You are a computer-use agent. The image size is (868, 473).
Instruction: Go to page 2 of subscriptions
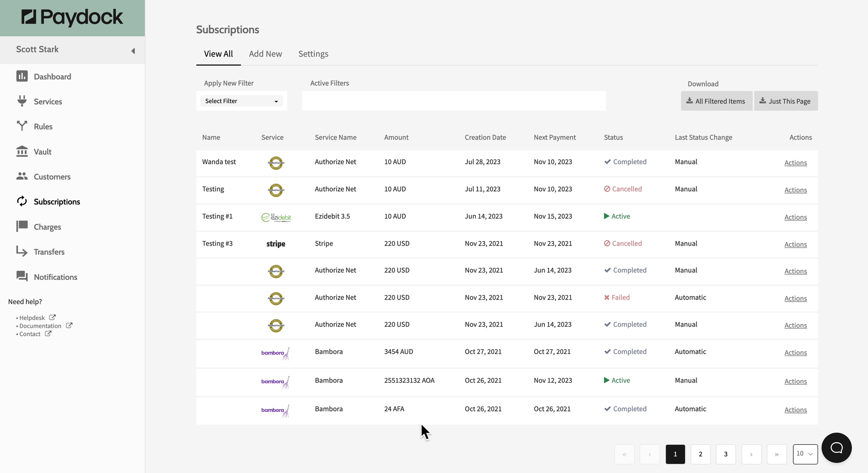click(x=700, y=454)
